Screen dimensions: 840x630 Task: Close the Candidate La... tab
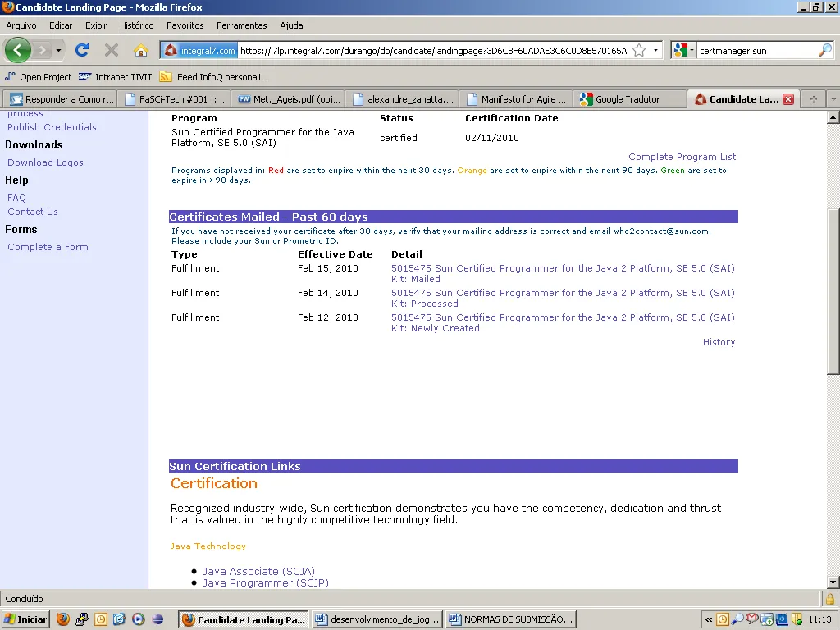coord(788,99)
